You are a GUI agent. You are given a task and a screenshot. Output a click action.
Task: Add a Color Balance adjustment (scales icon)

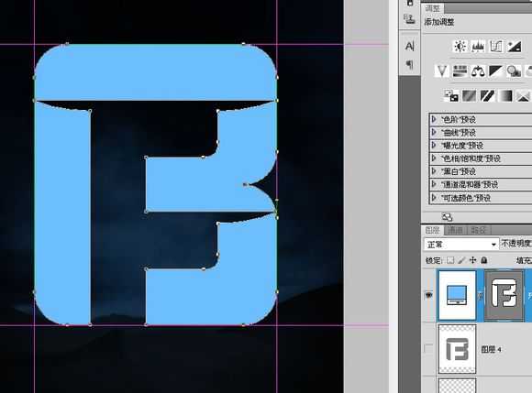pos(478,71)
